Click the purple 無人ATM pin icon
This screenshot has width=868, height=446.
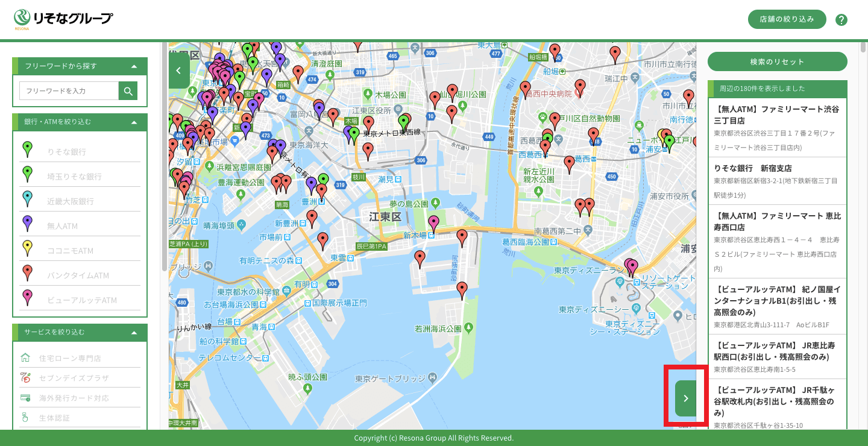[27, 224]
